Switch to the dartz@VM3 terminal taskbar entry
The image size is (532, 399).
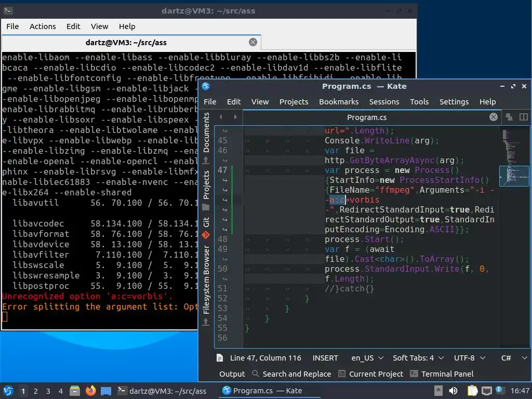tap(162, 391)
